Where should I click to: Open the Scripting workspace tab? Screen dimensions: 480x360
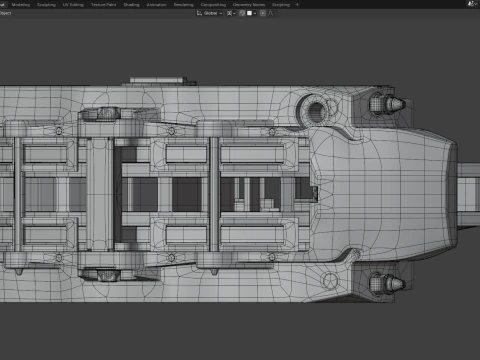(281, 5)
